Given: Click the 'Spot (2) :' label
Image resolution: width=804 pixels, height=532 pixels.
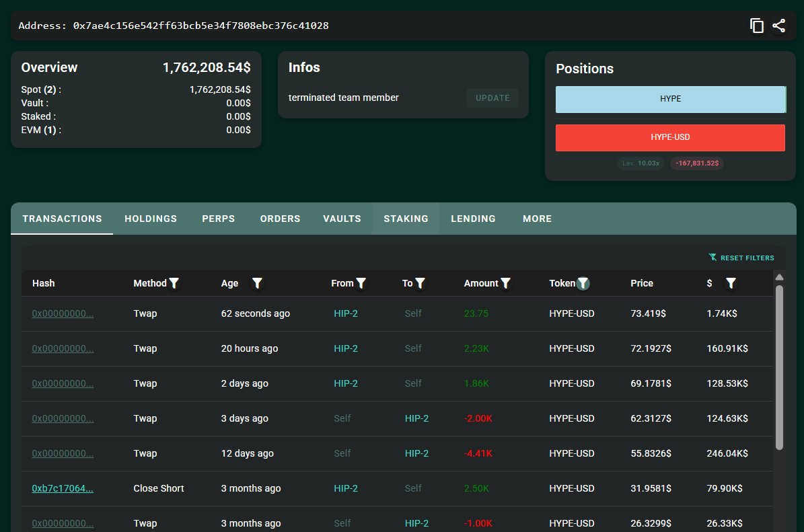Looking at the screenshot, I should pyautogui.click(x=41, y=89).
